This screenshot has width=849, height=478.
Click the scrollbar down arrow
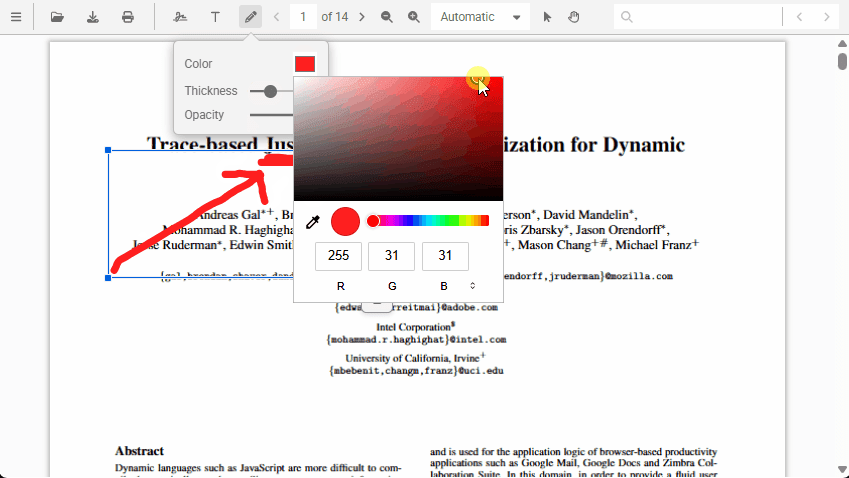(842, 469)
